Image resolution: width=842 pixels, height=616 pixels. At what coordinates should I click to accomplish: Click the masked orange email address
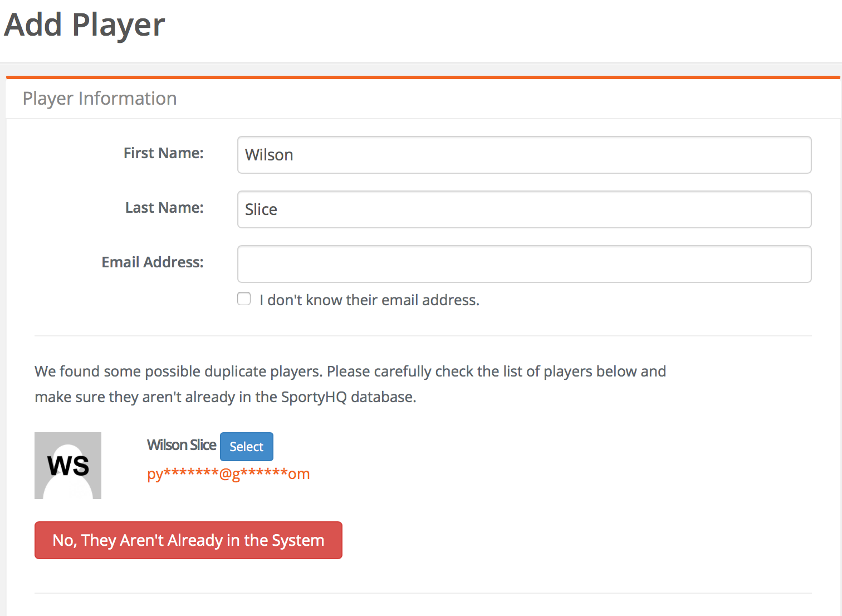(x=228, y=474)
